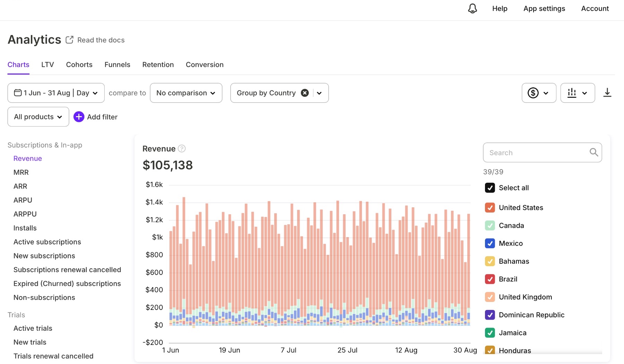Clear the Group by Country selection
This screenshot has height=364, width=624.
[x=305, y=93]
